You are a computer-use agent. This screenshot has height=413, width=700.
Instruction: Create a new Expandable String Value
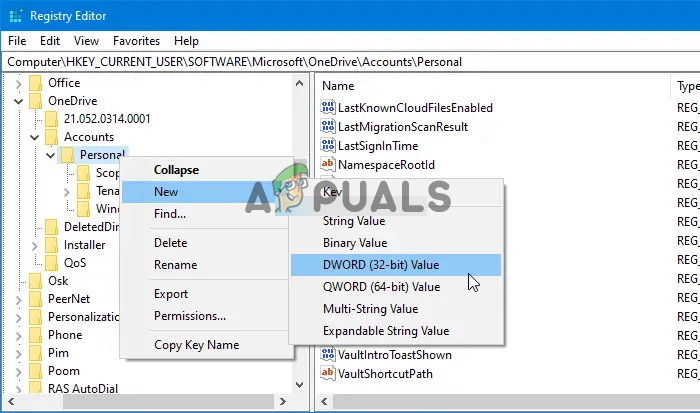pos(396,331)
